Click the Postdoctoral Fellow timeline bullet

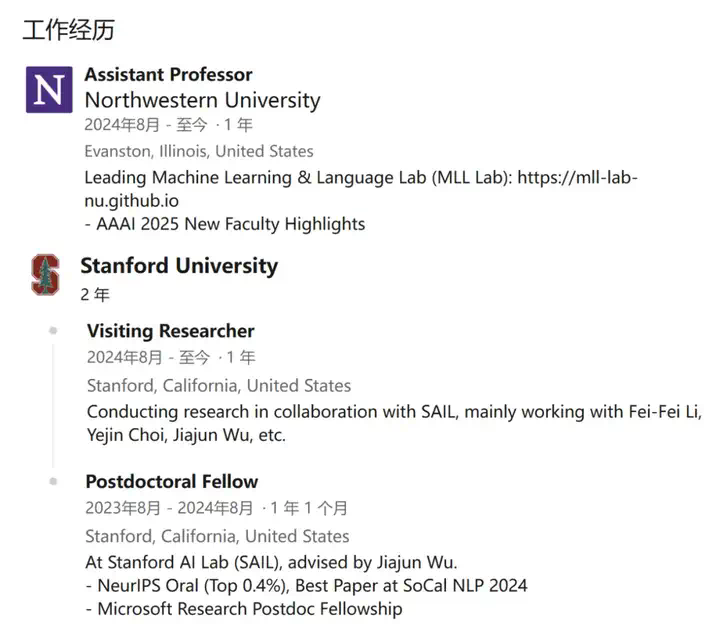tap(53, 481)
